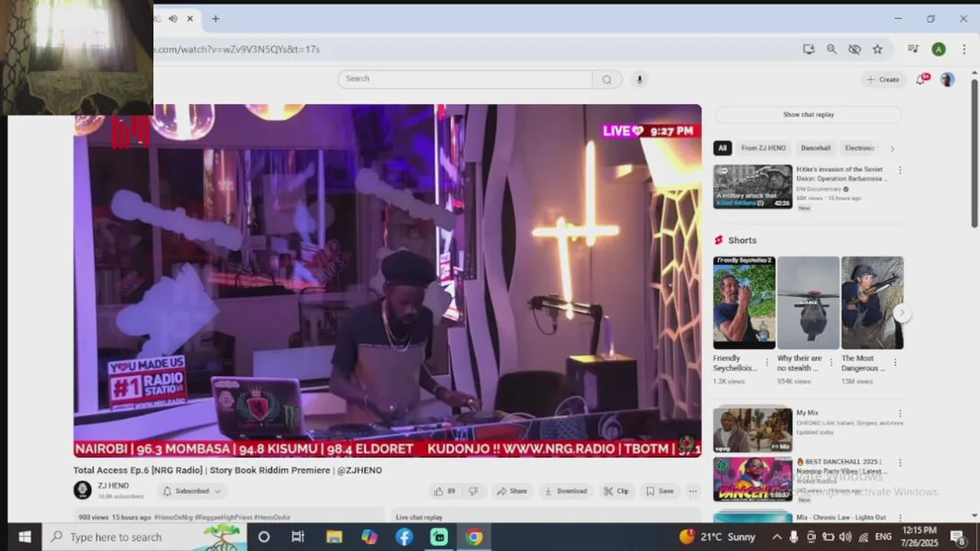This screenshot has width=980, height=551.
Task: Switch to Chrome on the taskbar
Action: (x=475, y=537)
